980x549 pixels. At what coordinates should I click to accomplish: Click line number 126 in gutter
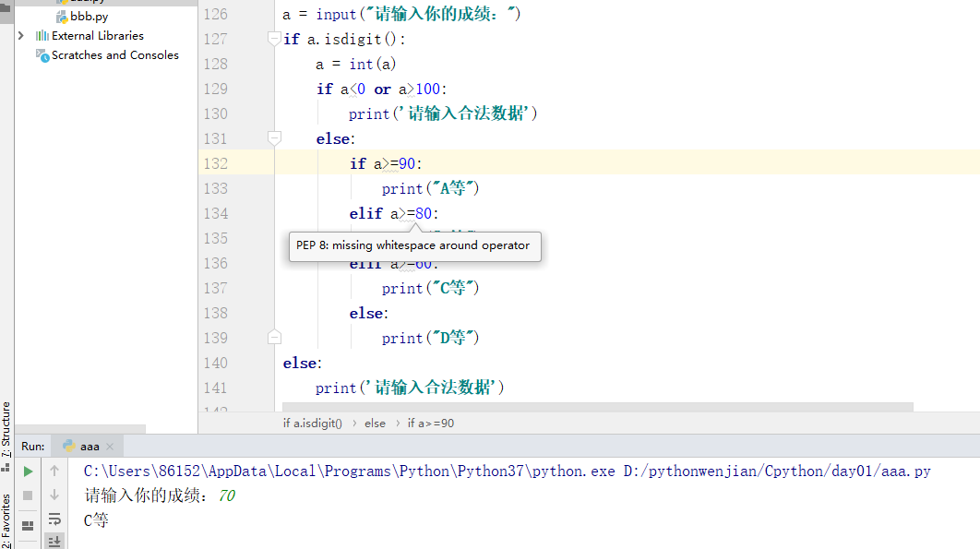coord(216,15)
